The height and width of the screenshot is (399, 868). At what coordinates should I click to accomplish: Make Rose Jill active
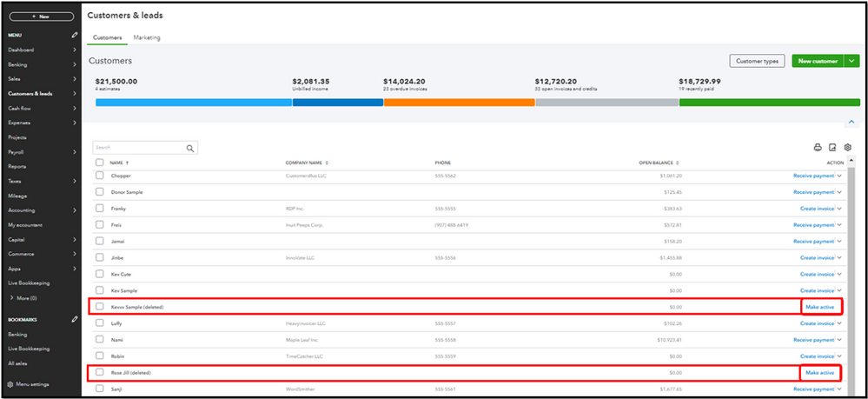point(820,373)
